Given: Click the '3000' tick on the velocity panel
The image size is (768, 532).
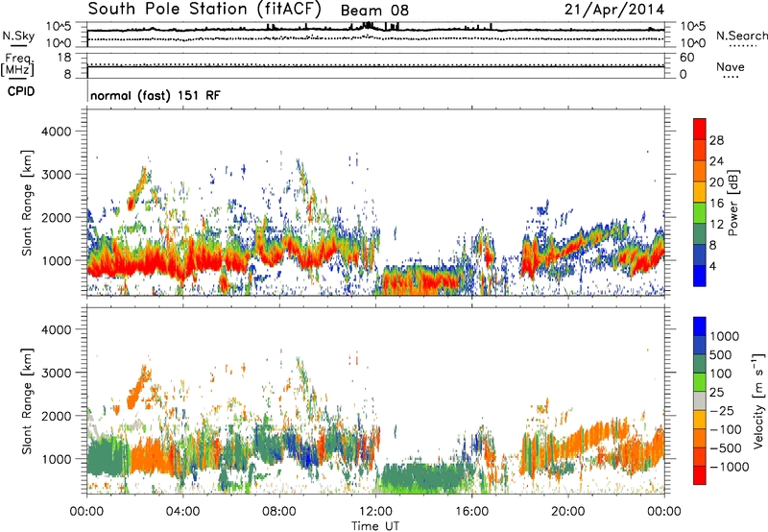Looking at the screenshot, I should tap(56, 373).
